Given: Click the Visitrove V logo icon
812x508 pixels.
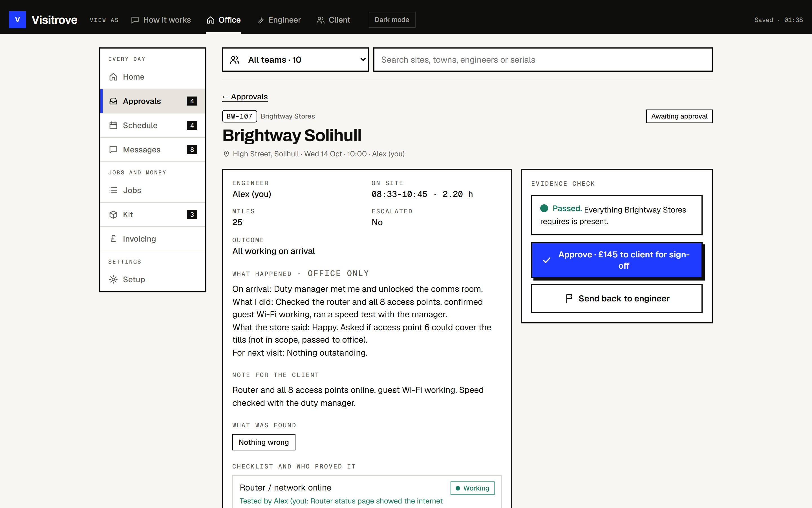Looking at the screenshot, I should tap(17, 20).
